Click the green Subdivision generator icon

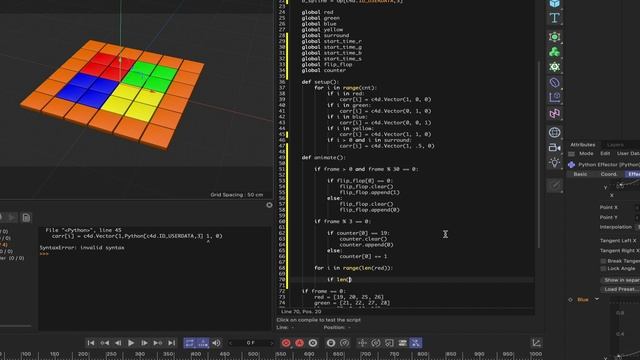pyautogui.click(x=554, y=37)
